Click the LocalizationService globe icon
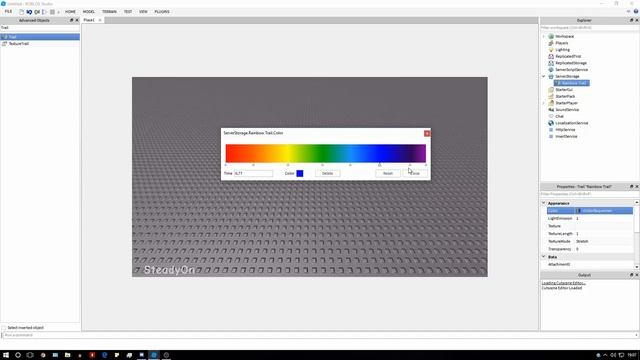 [x=551, y=123]
